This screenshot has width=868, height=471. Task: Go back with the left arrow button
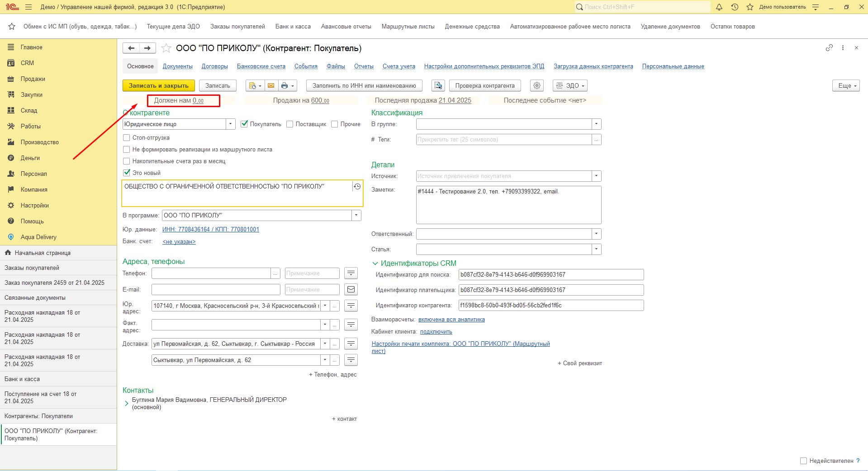(131, 48)
